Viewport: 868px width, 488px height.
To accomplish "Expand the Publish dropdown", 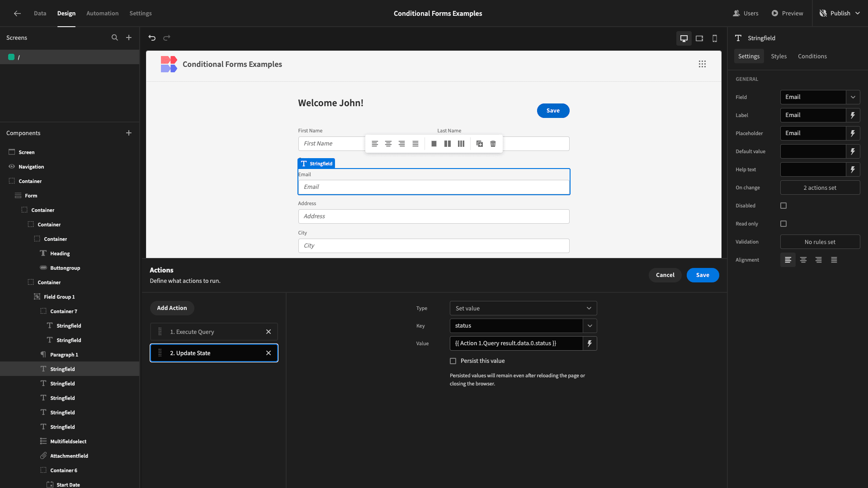I will pos(858,14).
